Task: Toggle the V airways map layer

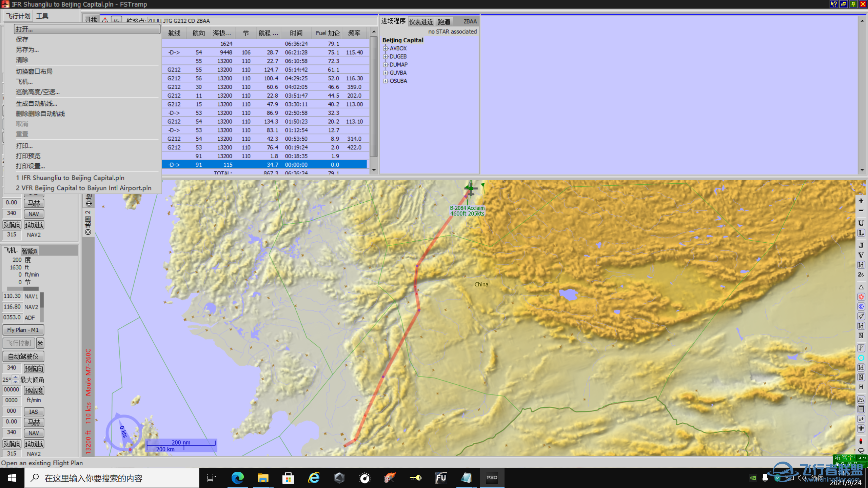Action: coord(861,255)
